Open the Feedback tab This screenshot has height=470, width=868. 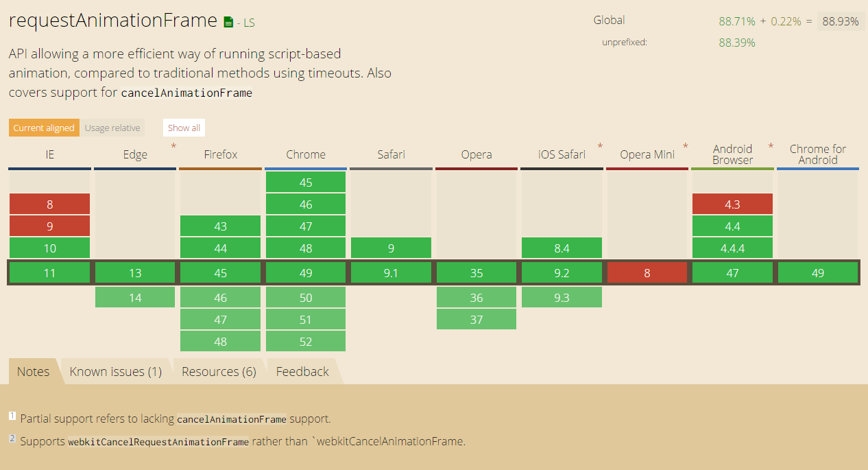302,371
